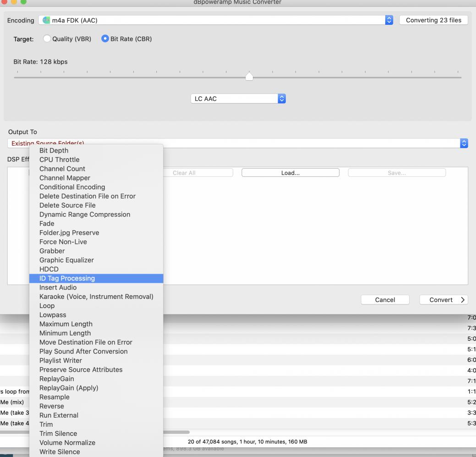The image size is (476, 457).
Task: Choose ID Tag Processing from the menu
Action: click(67, 278)
